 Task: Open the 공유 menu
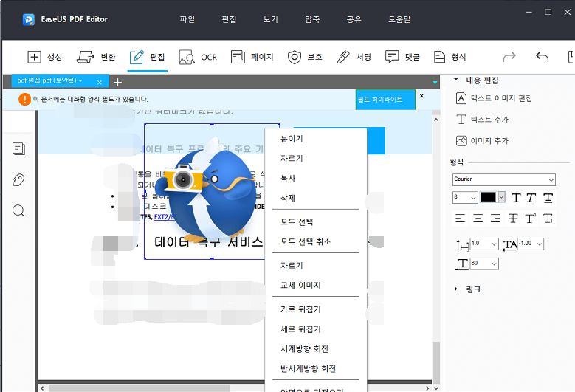pyautogui.click(x=354, y=19)
